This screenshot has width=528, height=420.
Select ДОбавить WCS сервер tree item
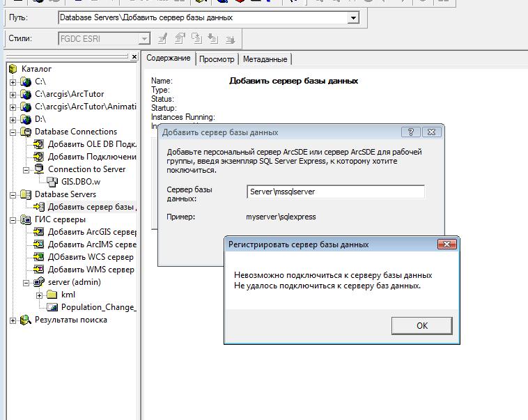point(91,257)
